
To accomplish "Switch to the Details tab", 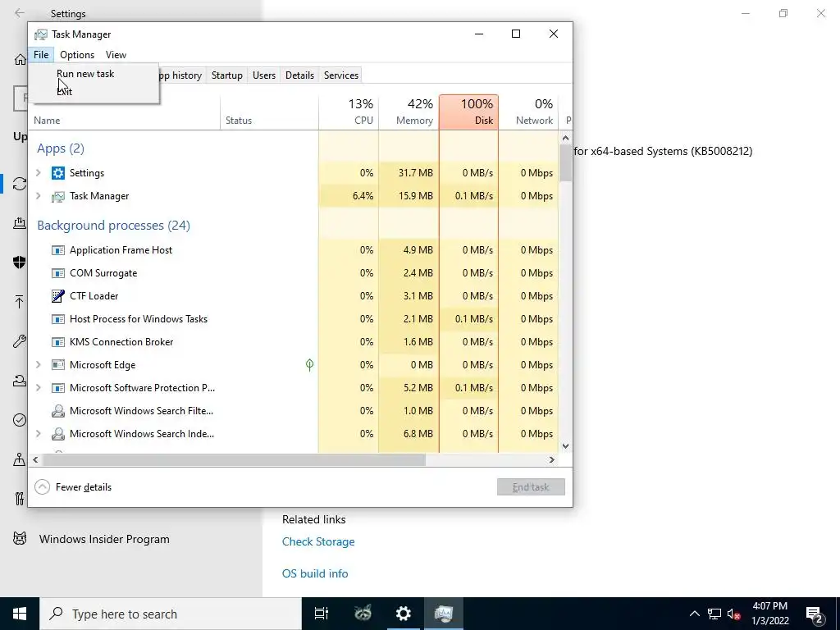I will [299, 75].
